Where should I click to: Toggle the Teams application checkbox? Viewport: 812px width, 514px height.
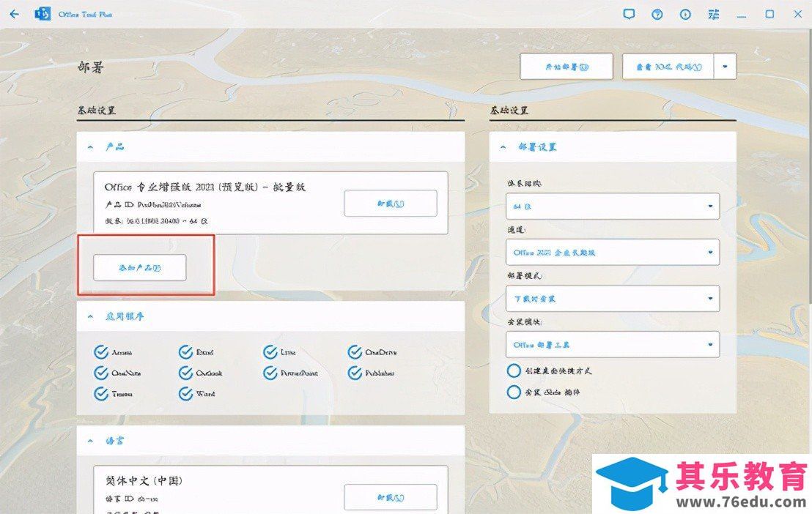click(x=101, y=394)
